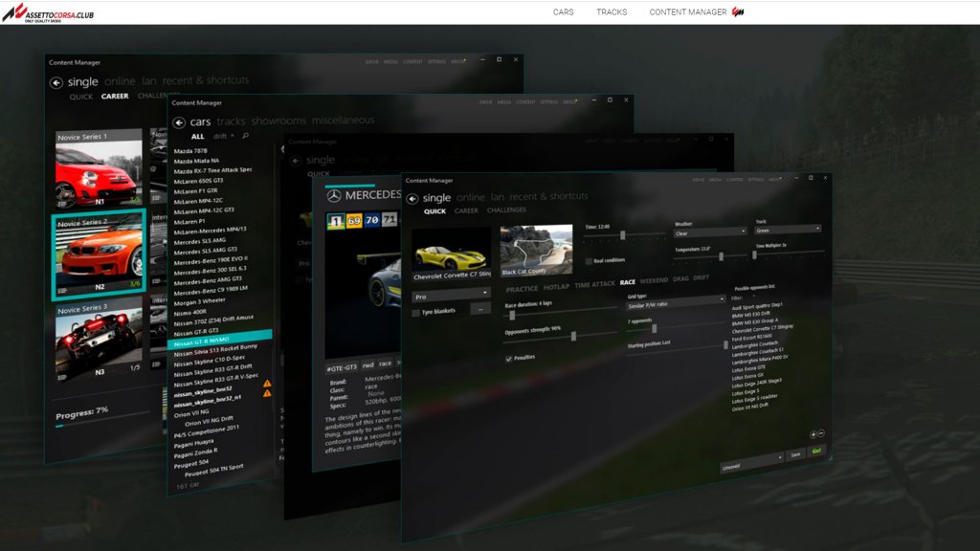Viewport: 980px width, 551px height.
Task: Open Grid type dropdown 'Similar P/W ratio'
Action: 676,304
